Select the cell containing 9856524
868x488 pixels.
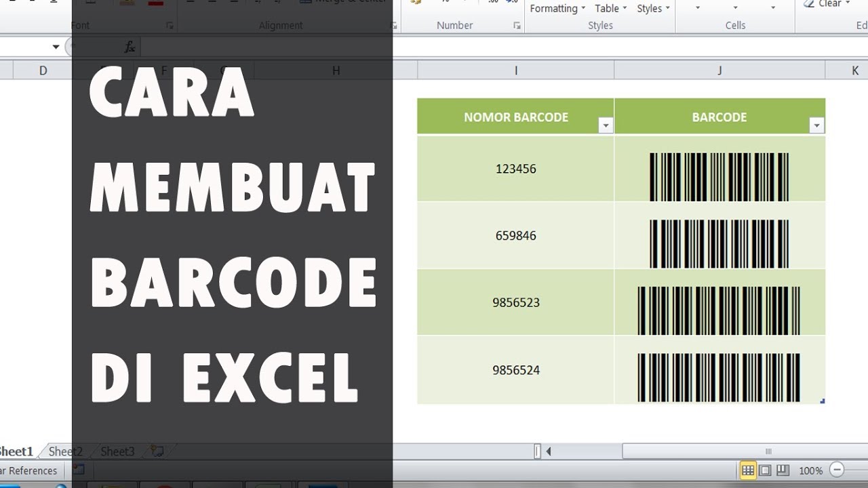(515, 370)
